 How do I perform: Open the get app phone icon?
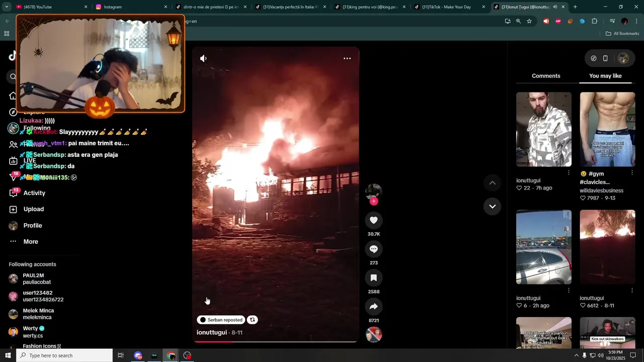tap(605, 58)
